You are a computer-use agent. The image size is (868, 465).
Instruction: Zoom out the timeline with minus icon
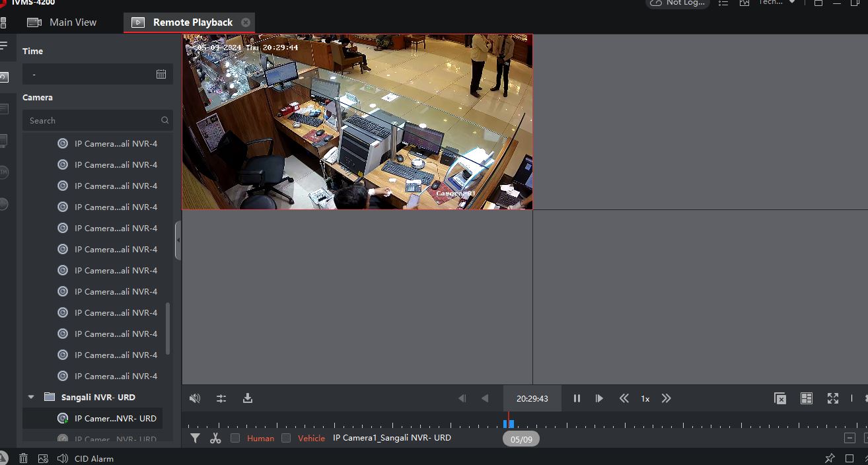click(850, 438)
